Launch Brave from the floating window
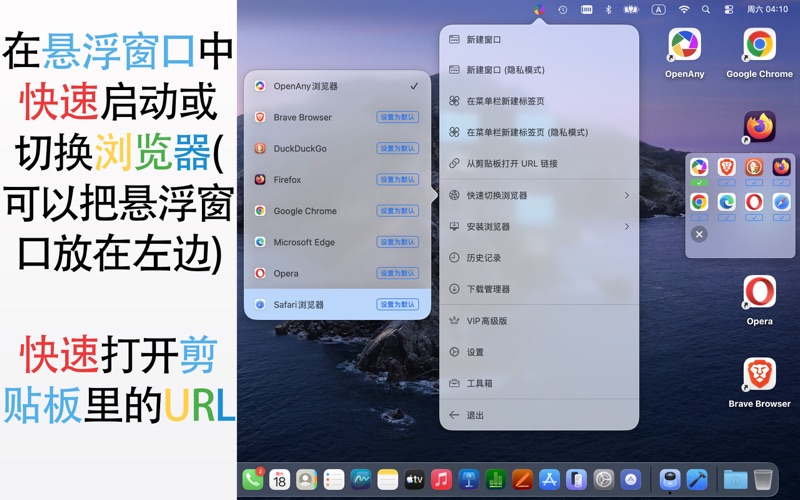Viewport: 800px width, 500px height. click(727, 167)
